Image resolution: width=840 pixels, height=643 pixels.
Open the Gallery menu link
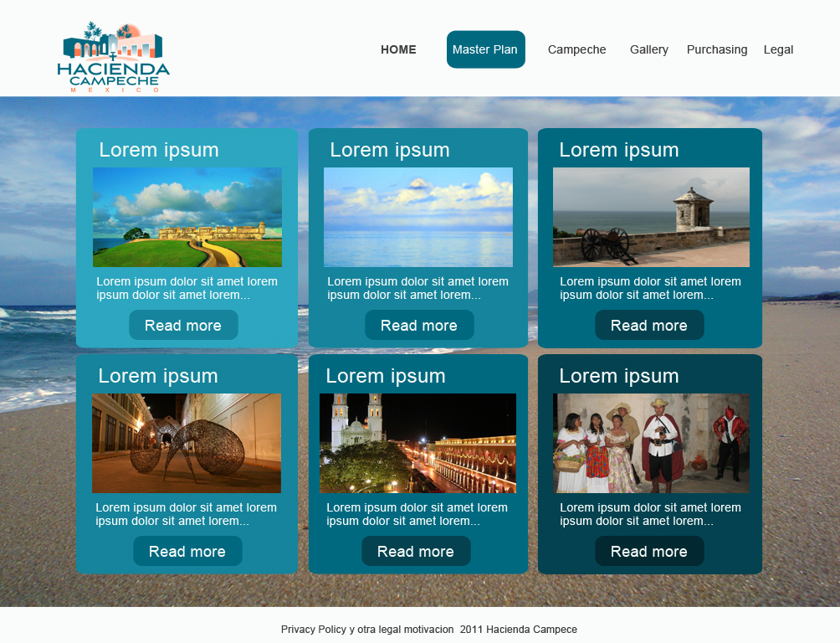click(x=649, y=49)
